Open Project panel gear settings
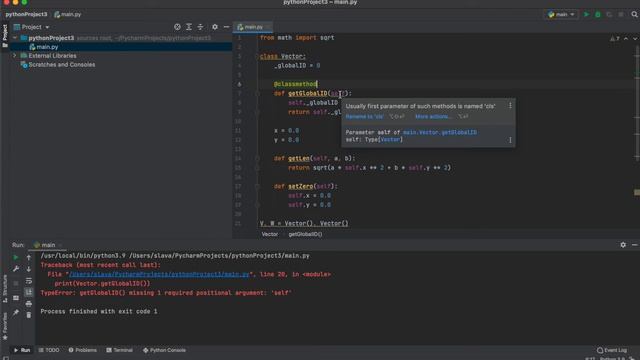Image resolution: width=640 pixels, height=360 pixels. 215,27
